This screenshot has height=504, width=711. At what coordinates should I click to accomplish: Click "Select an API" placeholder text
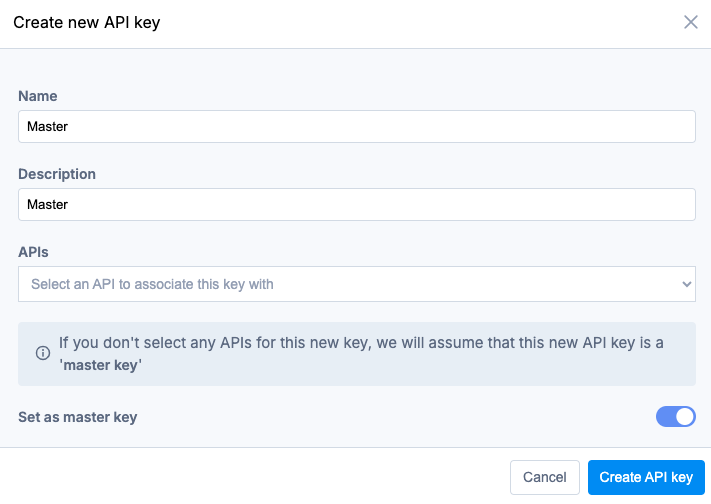click(x=152, y=284)
